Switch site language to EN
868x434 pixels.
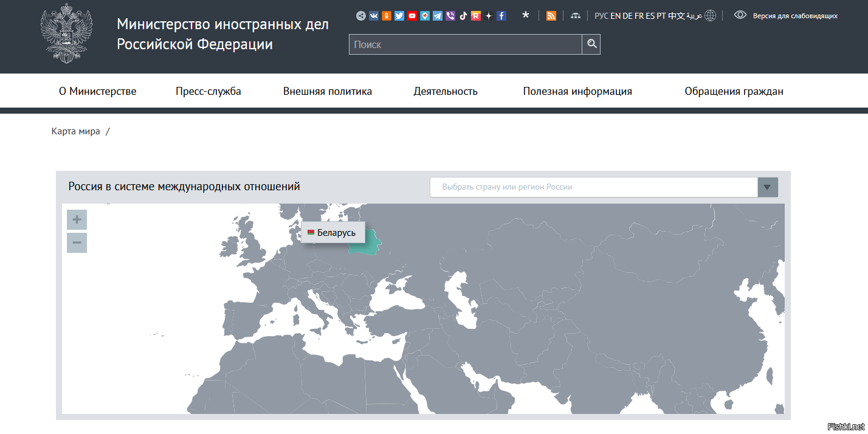pos(616,16)
